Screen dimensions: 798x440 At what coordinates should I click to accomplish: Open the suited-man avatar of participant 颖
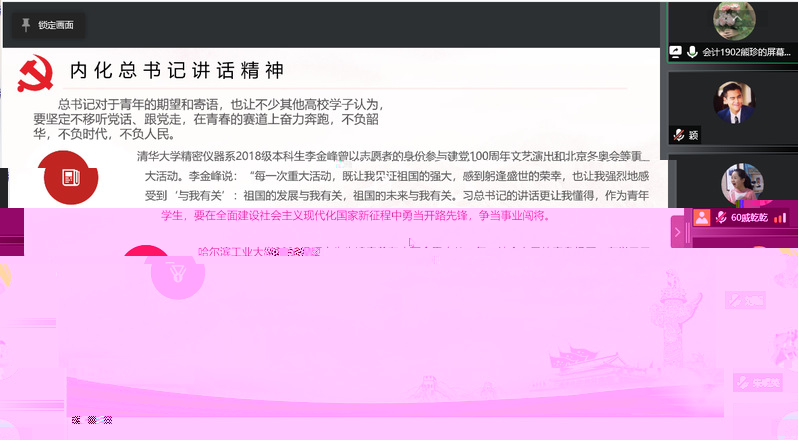click(x=734, y=103)
